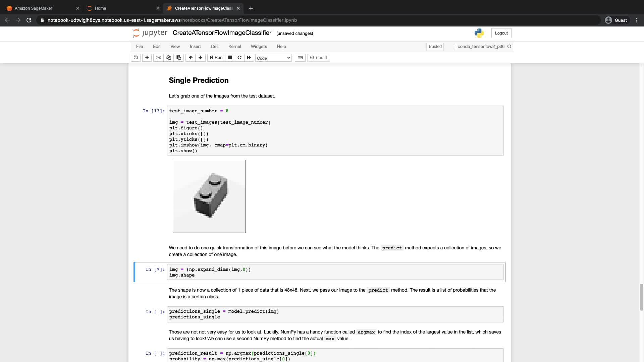Click the predictions_single code cell input

click(x=335, y=314)
